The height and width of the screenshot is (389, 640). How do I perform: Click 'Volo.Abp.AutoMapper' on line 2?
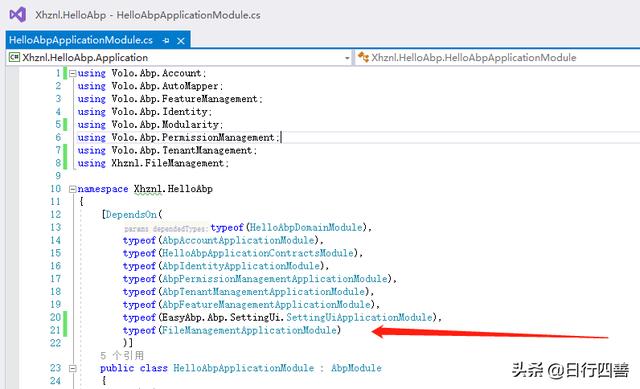click(x=165, y=86)
